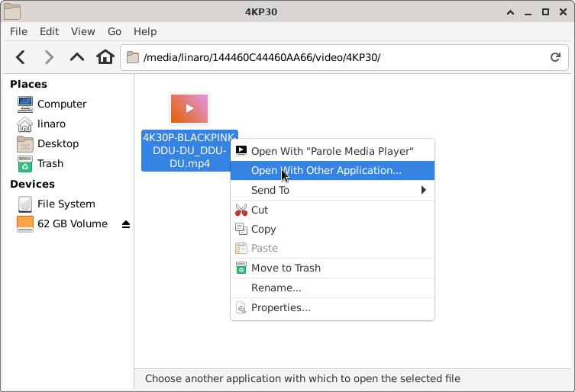
Task: Expand the Send To submenu
Action: click(x=332, y=190)
